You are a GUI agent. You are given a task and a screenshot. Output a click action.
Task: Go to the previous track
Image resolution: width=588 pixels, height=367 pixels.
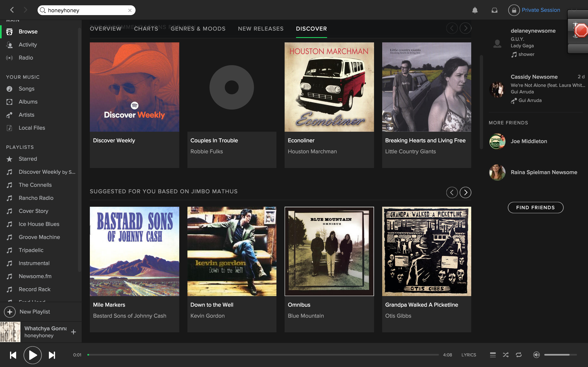click(x=13, y=355)
